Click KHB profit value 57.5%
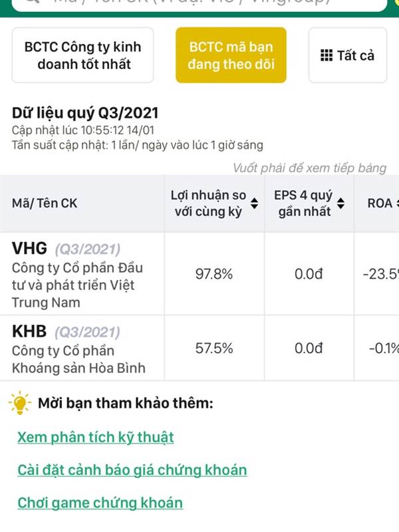This screenshot has height=532, width=399. 214,348
